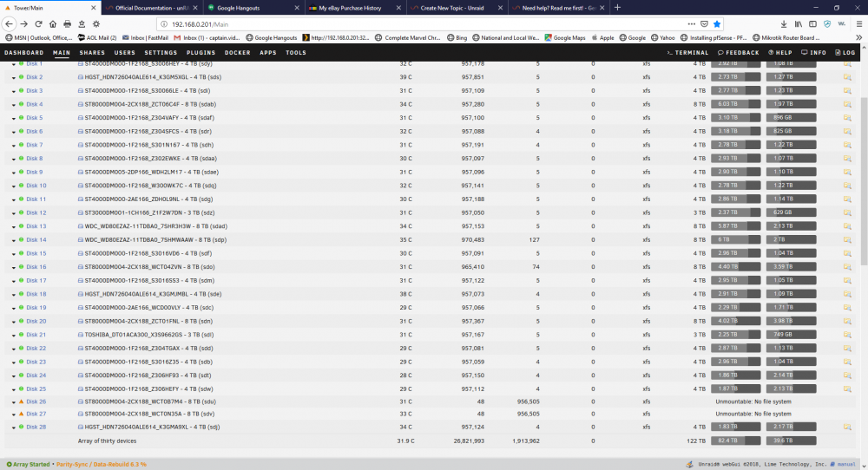The height and width of the screenshot is (470, 868).
Task: Open the Settings menu item
Action: click(161, 53)
